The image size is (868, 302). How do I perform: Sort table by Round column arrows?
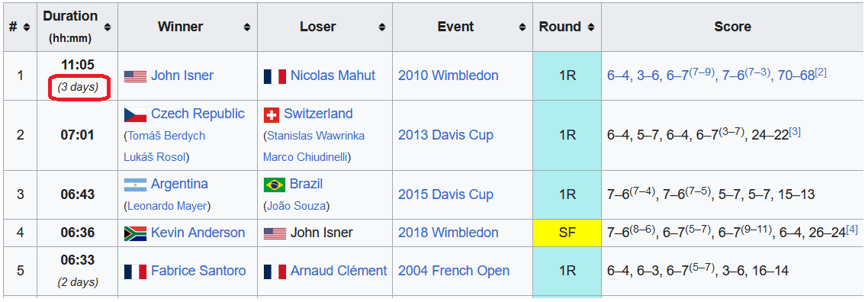[x=591, y=27]
